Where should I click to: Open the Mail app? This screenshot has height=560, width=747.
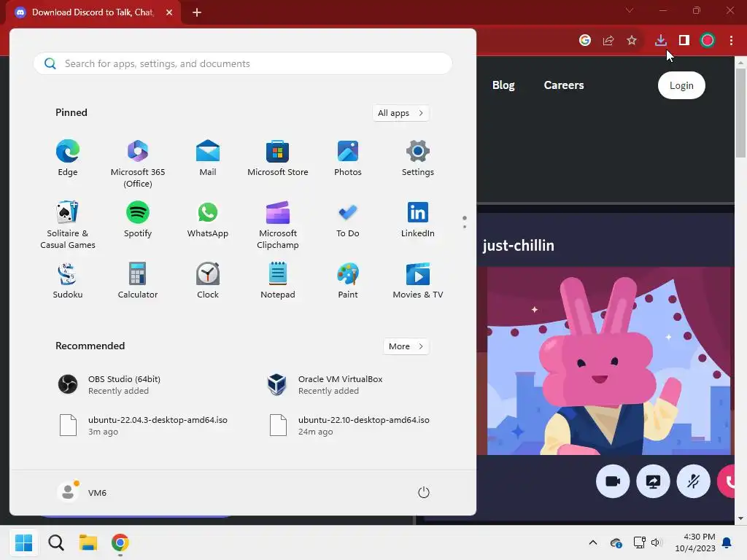208,158
